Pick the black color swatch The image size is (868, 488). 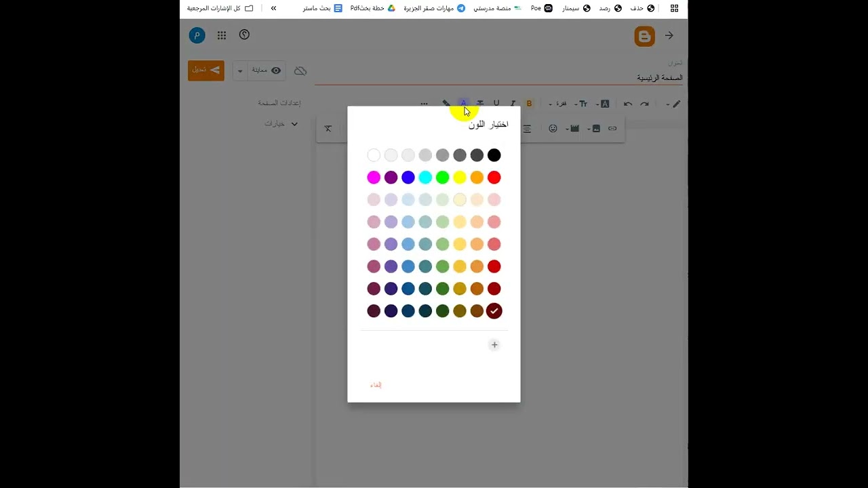(494, 155)
